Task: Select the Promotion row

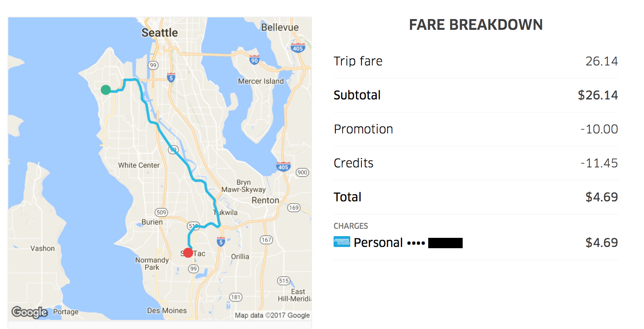Action: (x=476, y=129)
